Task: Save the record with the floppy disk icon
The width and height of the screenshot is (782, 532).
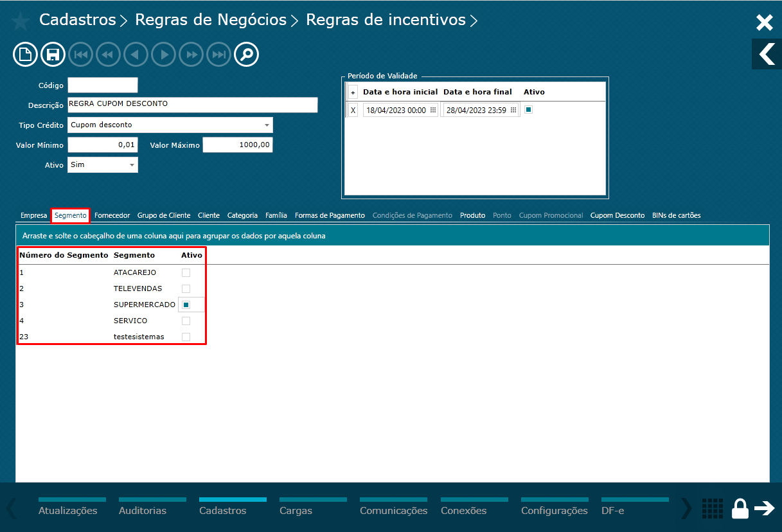Action: 53,55
